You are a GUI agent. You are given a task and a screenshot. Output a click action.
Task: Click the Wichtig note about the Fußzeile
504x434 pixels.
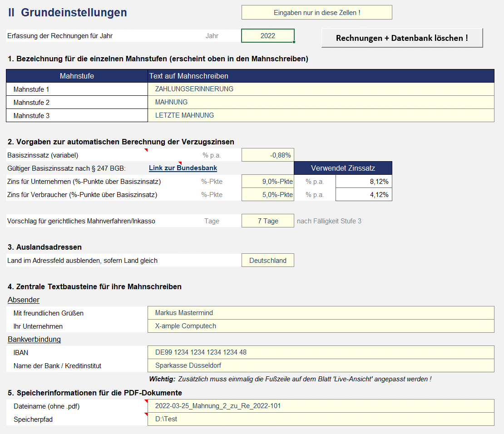[x=290, y=379]
